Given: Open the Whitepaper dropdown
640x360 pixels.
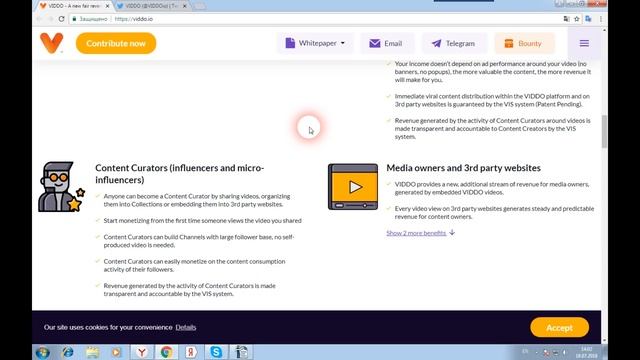Looking at the screenshot, I should [315, 43].
